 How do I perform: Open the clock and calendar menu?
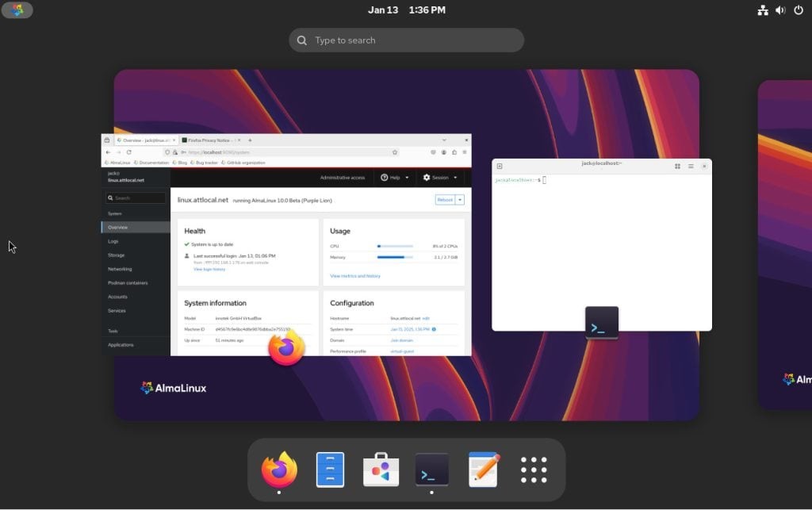tap(406, 10)
